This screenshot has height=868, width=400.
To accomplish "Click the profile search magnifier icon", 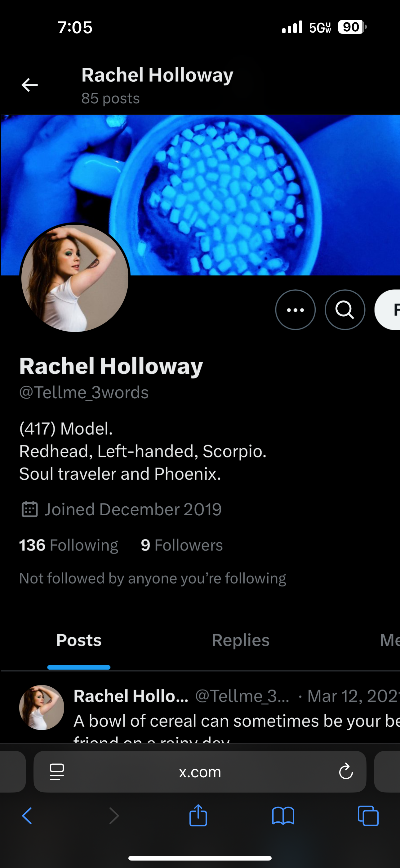I will (x=345, y=310).
